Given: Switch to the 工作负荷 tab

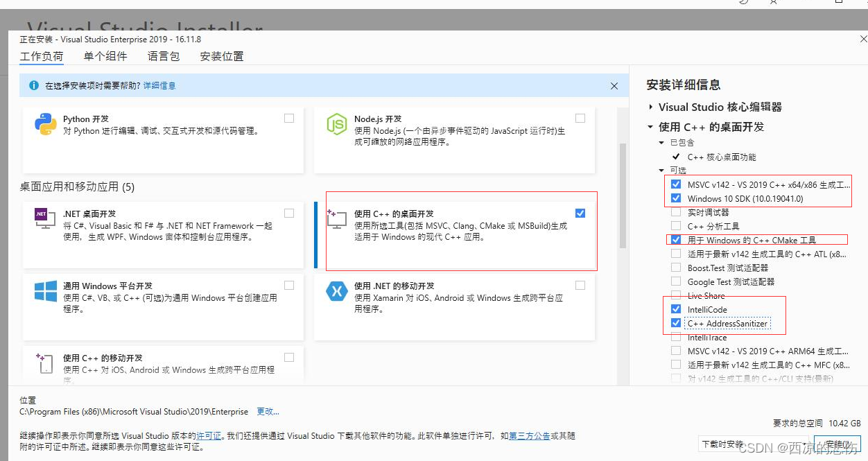Looking at the screenshot, I should click(x=42, y=56).
